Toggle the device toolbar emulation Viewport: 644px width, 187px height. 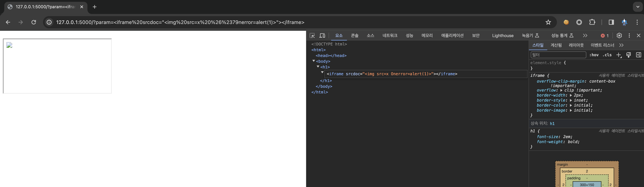tap(323, 35)
